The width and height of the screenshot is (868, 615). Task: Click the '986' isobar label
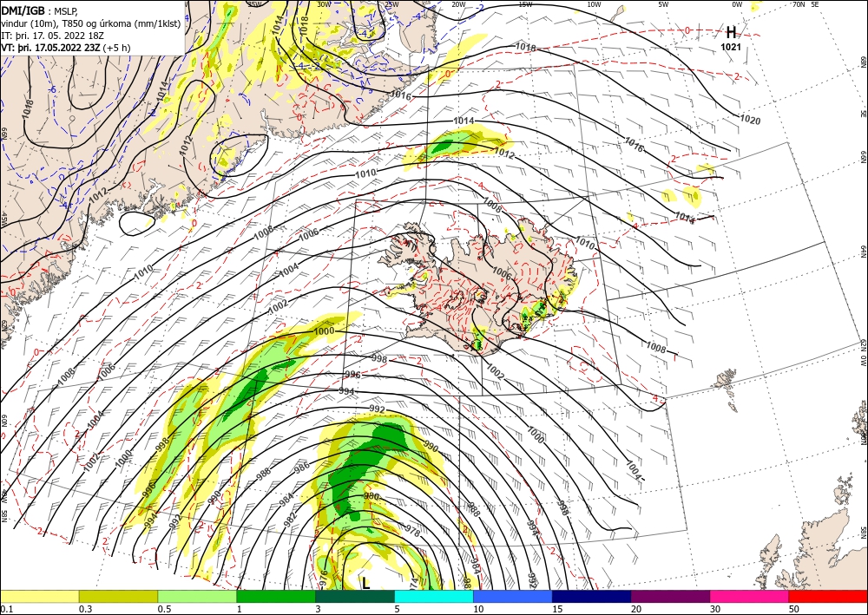coord(302,468)
